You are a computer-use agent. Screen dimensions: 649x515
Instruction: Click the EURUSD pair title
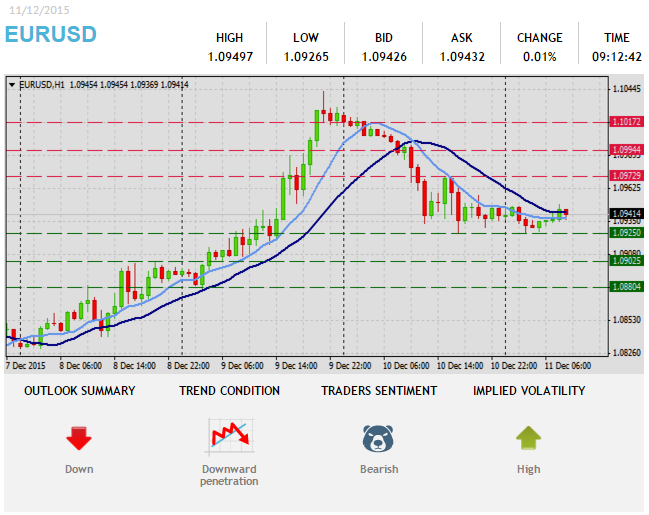(50, 34)
